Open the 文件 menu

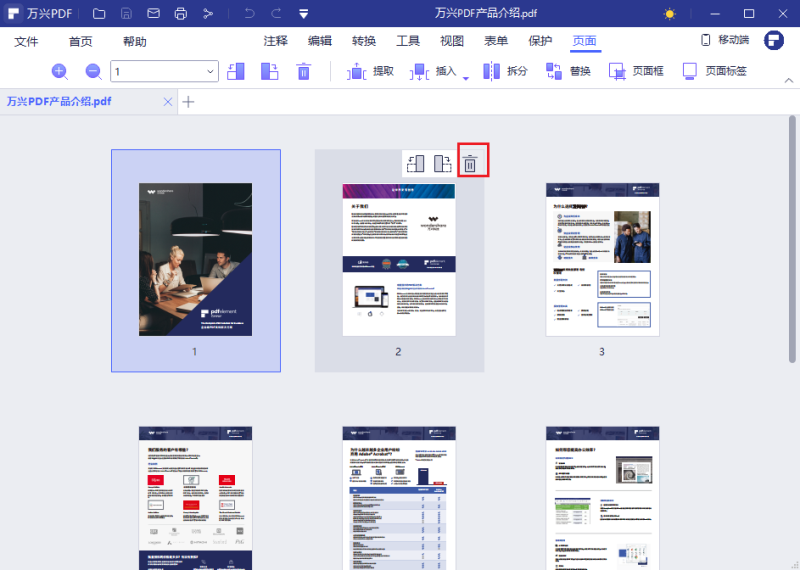click(x=26, y=41)
